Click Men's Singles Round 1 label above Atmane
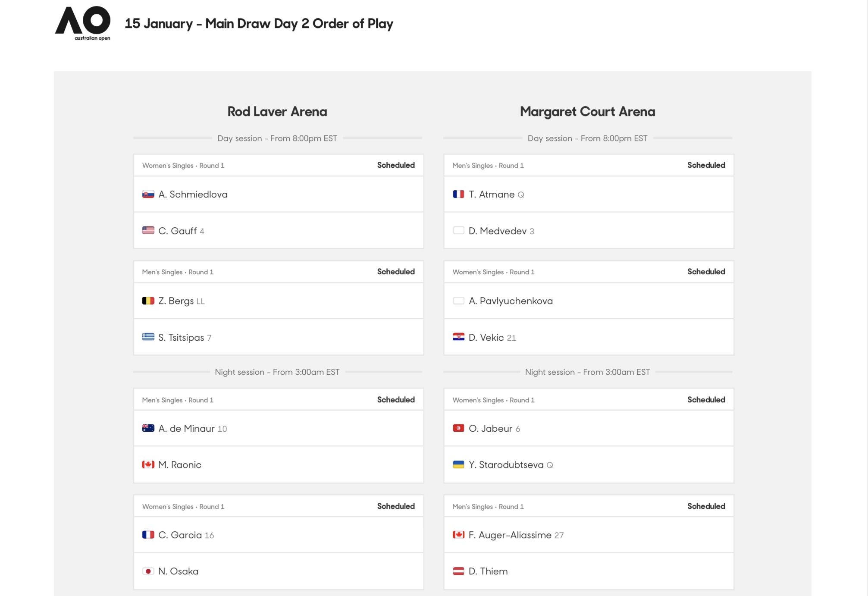The width and height of the screenshot is (868, 596). [488, 166]
